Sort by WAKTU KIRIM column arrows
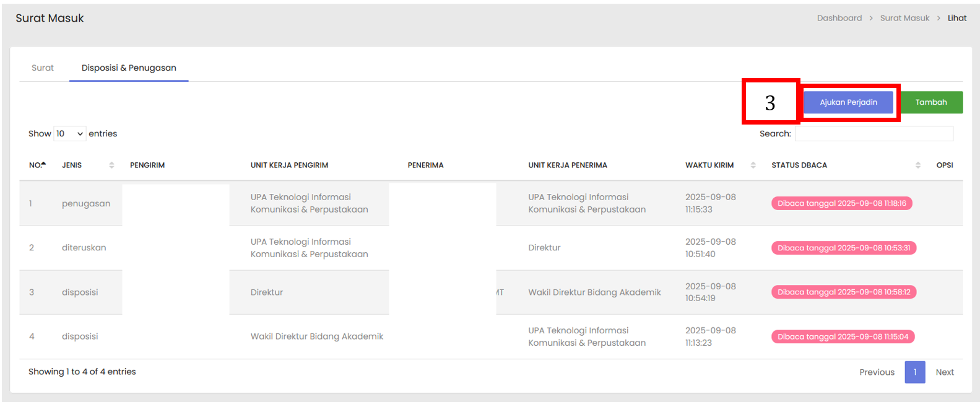Viewport: 980px width, 404px height. [x=753, y=165]
